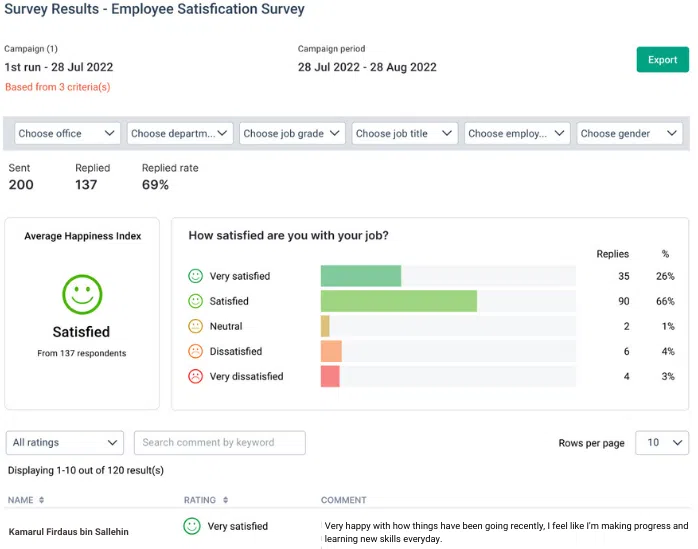698x549 pixels.
Task: Open the Choose job grade dropdown
Action: (x=292, y=134)
